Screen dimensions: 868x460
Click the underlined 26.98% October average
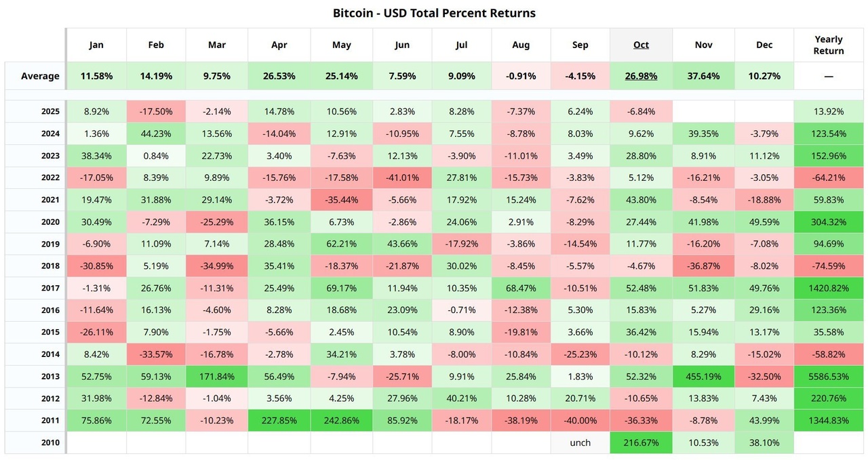pyautogui.click(x=641, y=76)
